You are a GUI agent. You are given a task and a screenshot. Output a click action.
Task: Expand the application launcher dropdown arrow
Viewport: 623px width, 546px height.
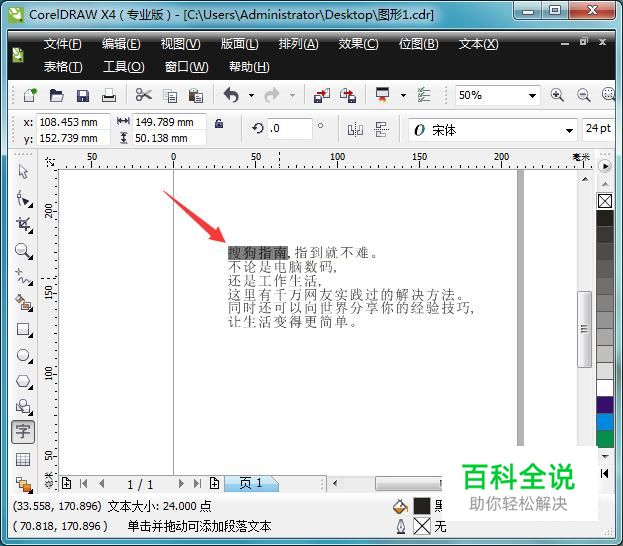(403, 95)
